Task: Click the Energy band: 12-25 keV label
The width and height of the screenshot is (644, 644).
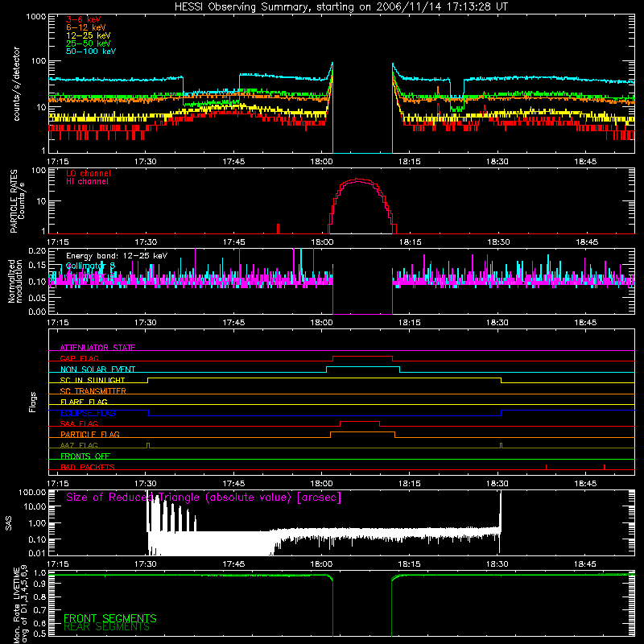Action: coord(117,256)
